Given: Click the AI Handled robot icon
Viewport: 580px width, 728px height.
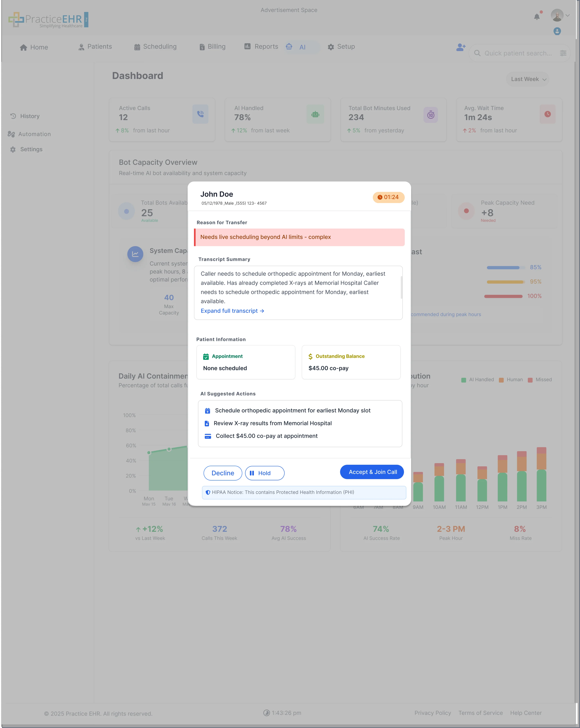Looking at the screenshot, I should tap(315, 114).
